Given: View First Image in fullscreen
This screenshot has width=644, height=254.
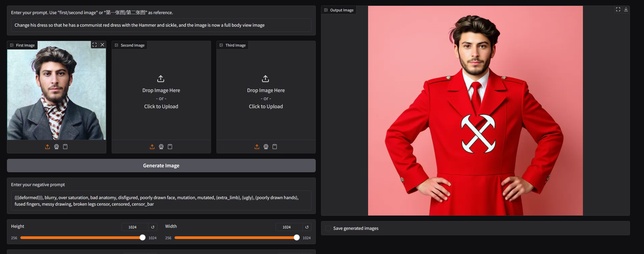Looking at the screenshot, I should point(94,45).
